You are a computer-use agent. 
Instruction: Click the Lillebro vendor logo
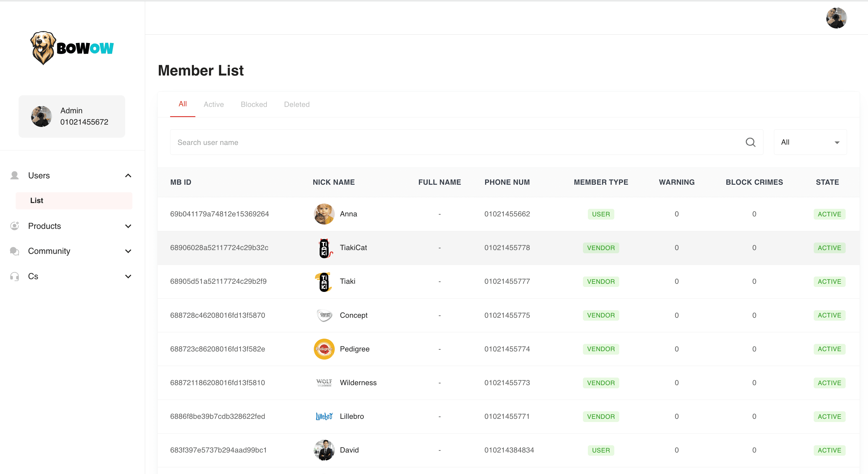pos(324,416)
